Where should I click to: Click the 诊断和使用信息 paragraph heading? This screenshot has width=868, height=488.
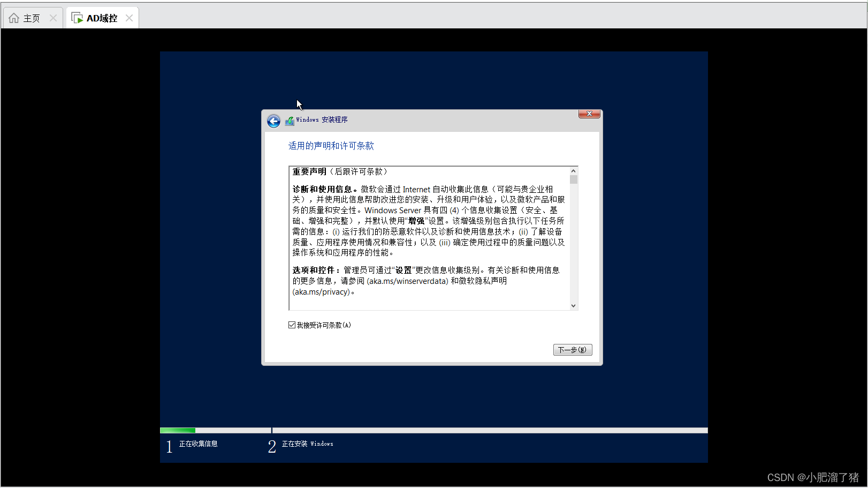point(324,189)
